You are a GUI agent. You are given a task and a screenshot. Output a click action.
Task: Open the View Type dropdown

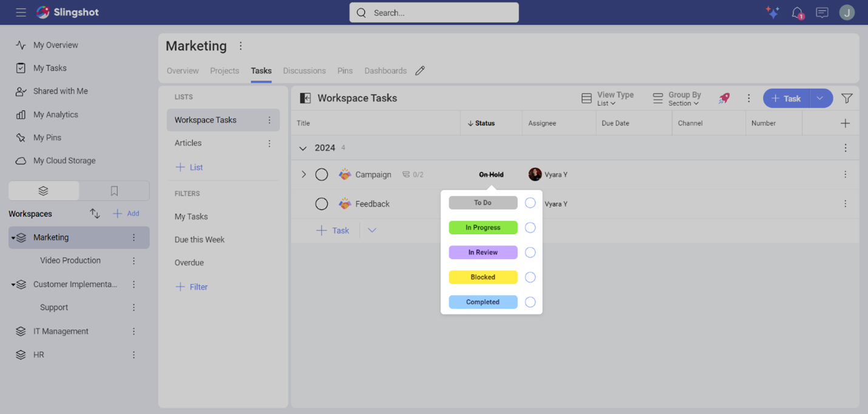pos(608,98)
